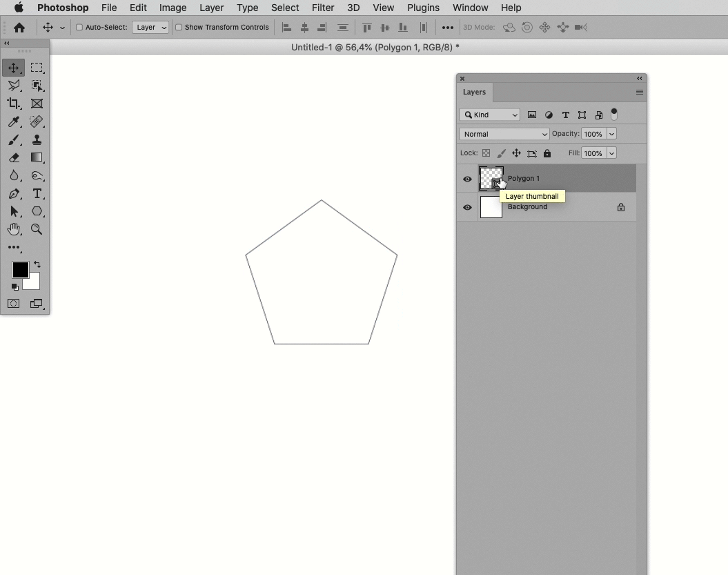Click the foreground color swatch
728x575 pixels.
(x=19, y=269)
